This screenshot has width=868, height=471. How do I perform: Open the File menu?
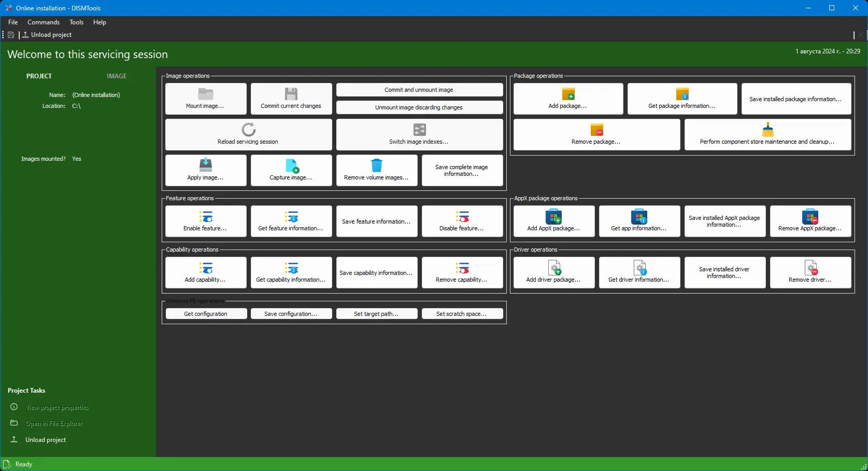point(13,22)
